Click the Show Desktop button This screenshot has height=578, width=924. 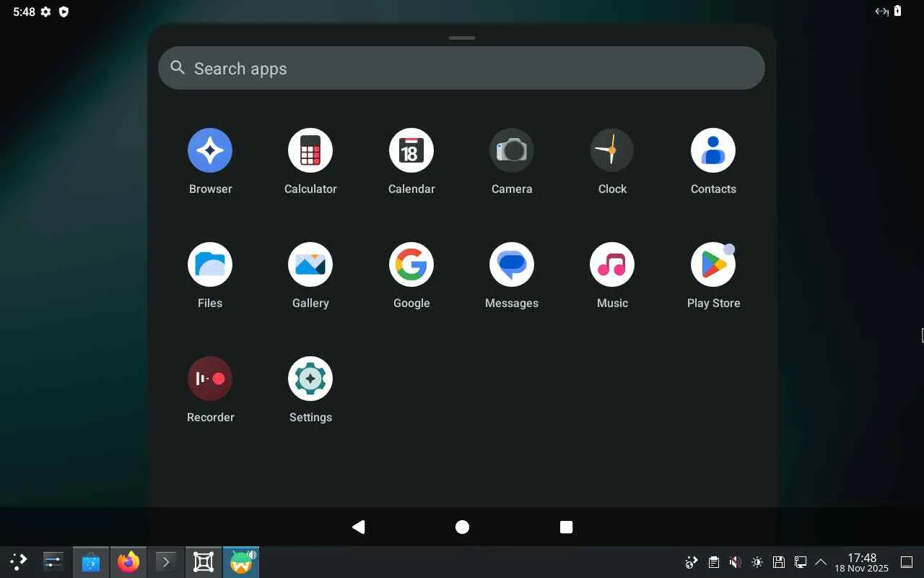pos(907,562)
